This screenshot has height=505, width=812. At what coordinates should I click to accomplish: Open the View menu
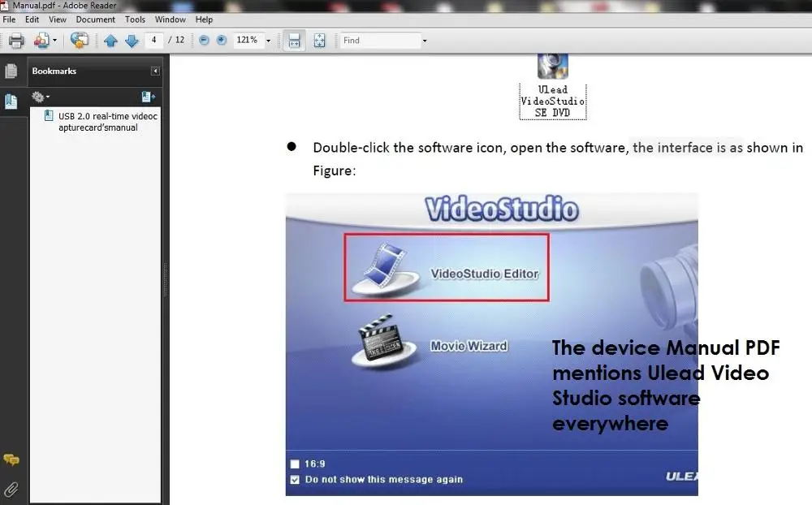coord(58,19)
